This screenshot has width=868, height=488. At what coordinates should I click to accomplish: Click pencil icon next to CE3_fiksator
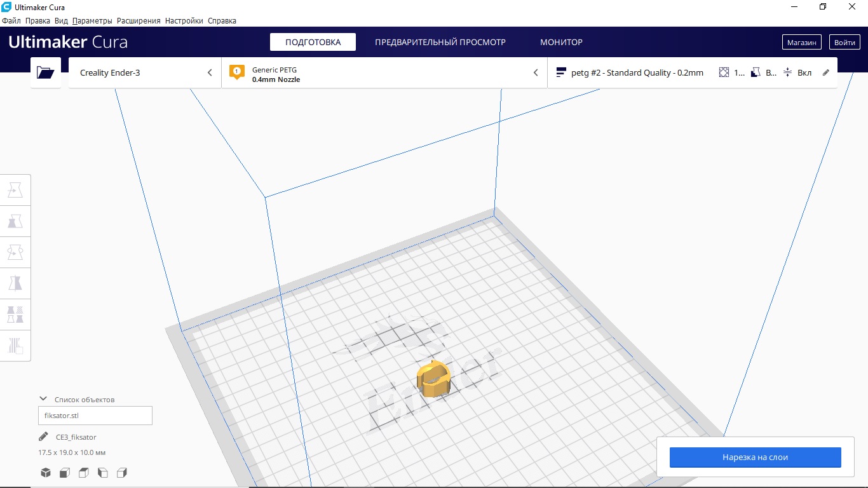43,437
